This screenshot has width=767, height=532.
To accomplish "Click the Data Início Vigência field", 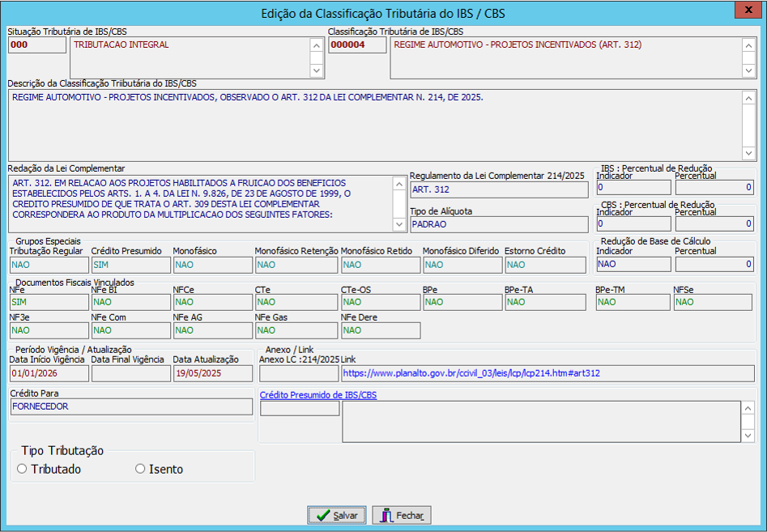I will click(49, 373).
